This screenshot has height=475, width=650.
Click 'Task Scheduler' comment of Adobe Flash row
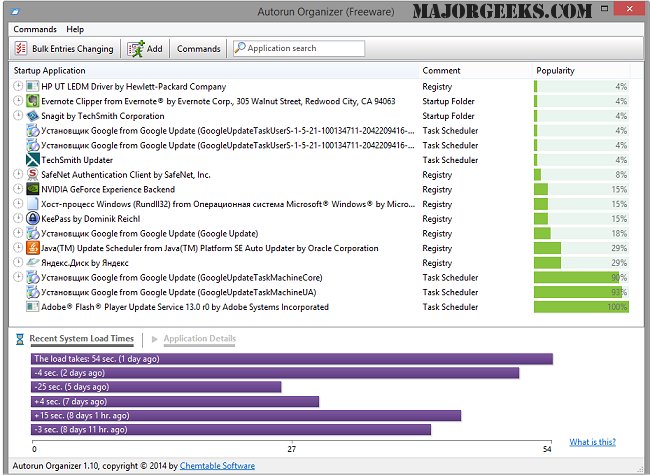tap(450, 307)
